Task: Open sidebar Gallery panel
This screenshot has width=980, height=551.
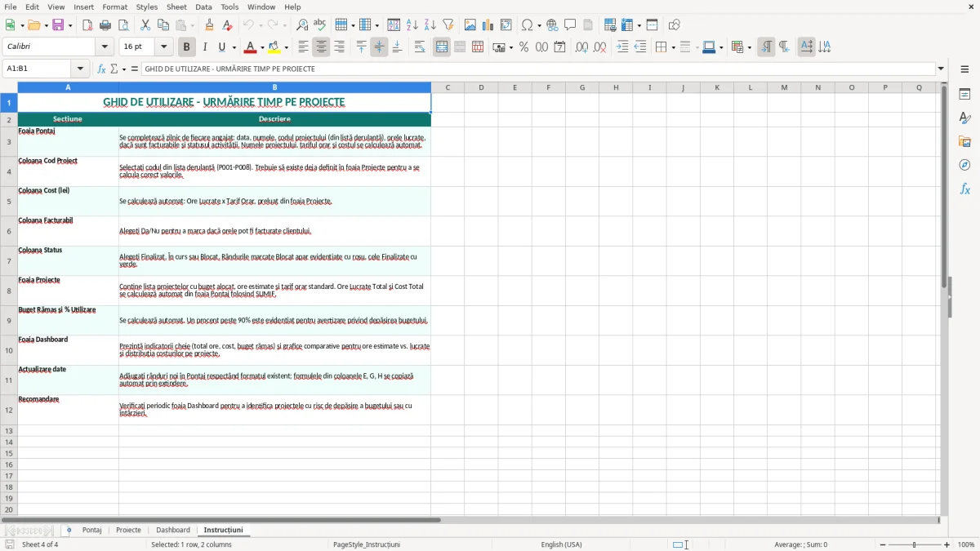Action: pyautogui.click(x=964, y=142)
